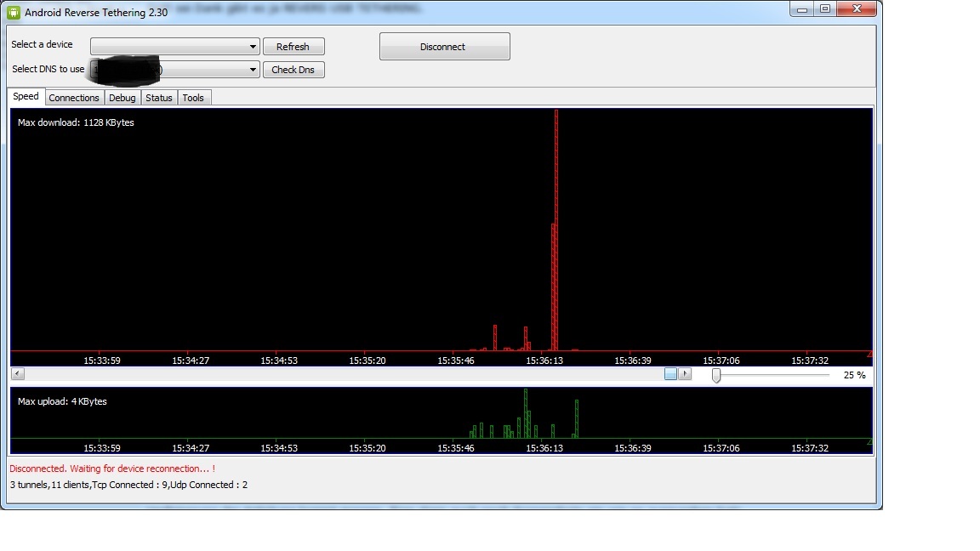The width and height of the screenshot is (980, 551).
Task: Click the Select a device label
Action: pos(42,44)
